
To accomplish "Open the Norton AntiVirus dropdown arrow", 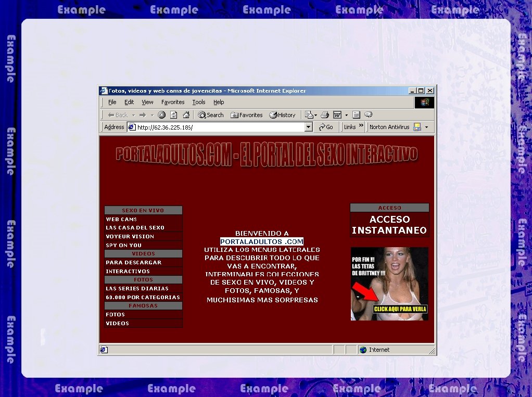I will point(426,127).
